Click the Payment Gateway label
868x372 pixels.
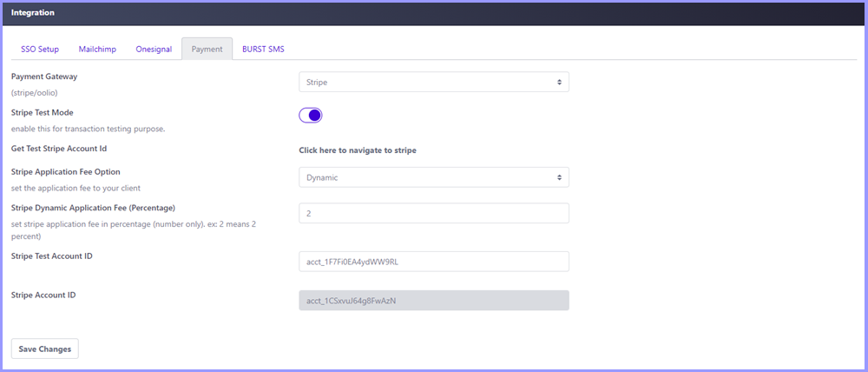pyautogui.click(x=44, y=76)
